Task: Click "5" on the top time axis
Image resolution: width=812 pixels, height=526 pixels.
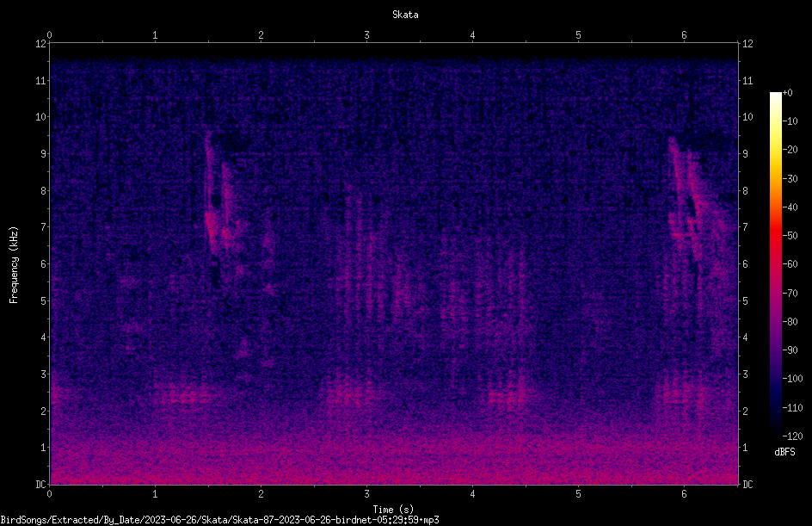Action: tap(578, 35)
